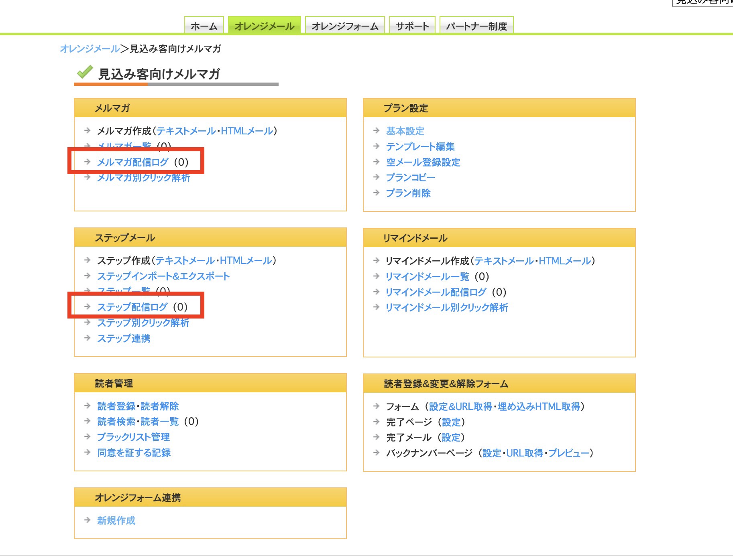733x560 pixels.
Task: Click arrow icon beside ステップ連携
Action: (87, 338)
